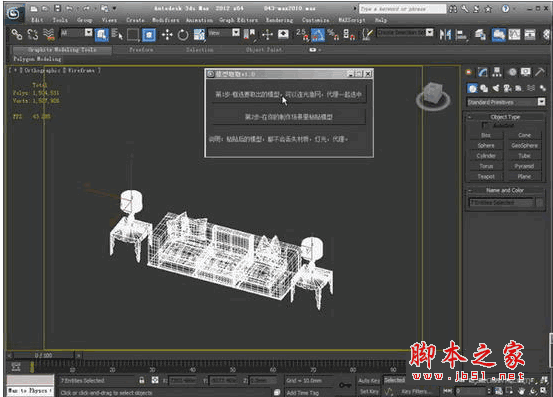The height and width of the screenshot is (397, 553).
Task: Open the Manage Layers icon
Action: (x=480, y=35)
